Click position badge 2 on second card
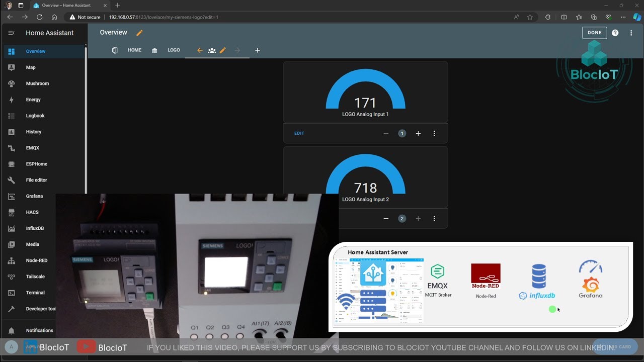This screenshot has width=644, height=362. [402, 219]
